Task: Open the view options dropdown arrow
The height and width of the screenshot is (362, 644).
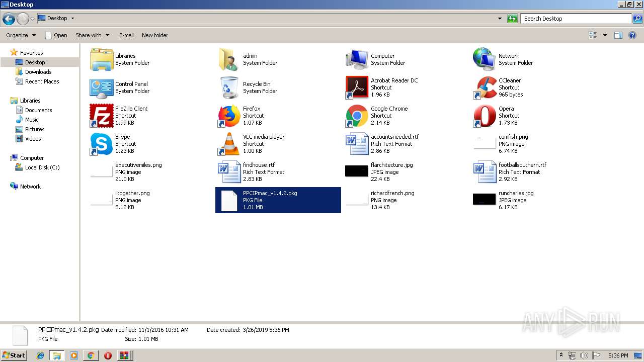Action: pos(605,35)
